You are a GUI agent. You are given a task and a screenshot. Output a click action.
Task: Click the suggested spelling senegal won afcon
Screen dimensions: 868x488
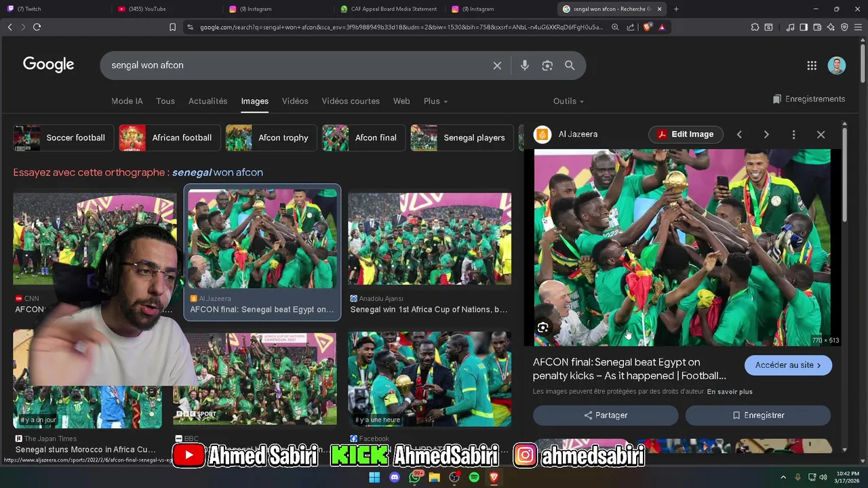coord(218,172)
